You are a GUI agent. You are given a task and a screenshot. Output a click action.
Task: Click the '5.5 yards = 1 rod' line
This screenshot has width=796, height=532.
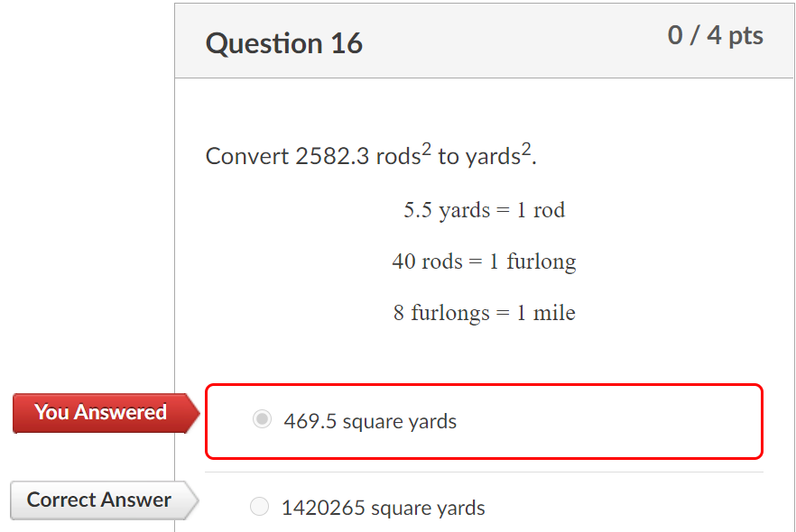tap(484, 210)
